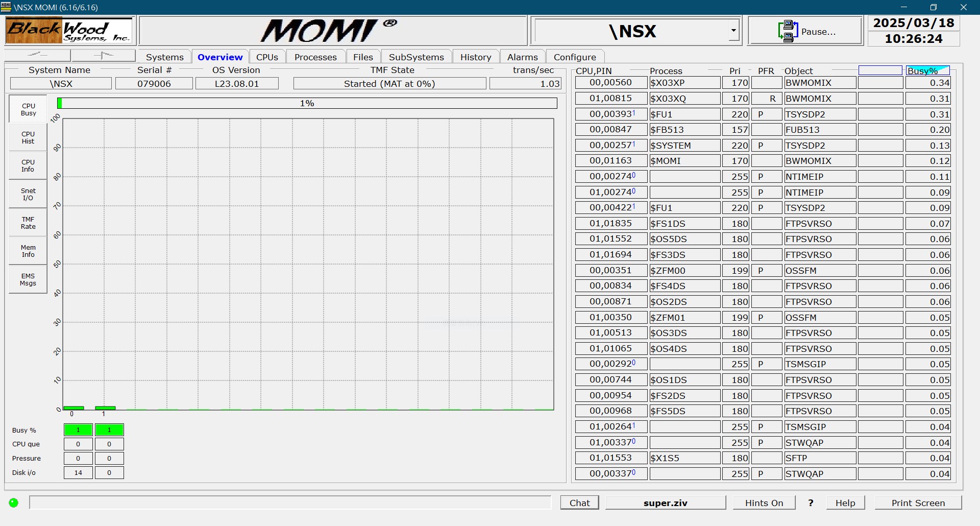980x526 pixels.
Task: Click the green Busy % box for CPU 1
Action: (109, 430)
